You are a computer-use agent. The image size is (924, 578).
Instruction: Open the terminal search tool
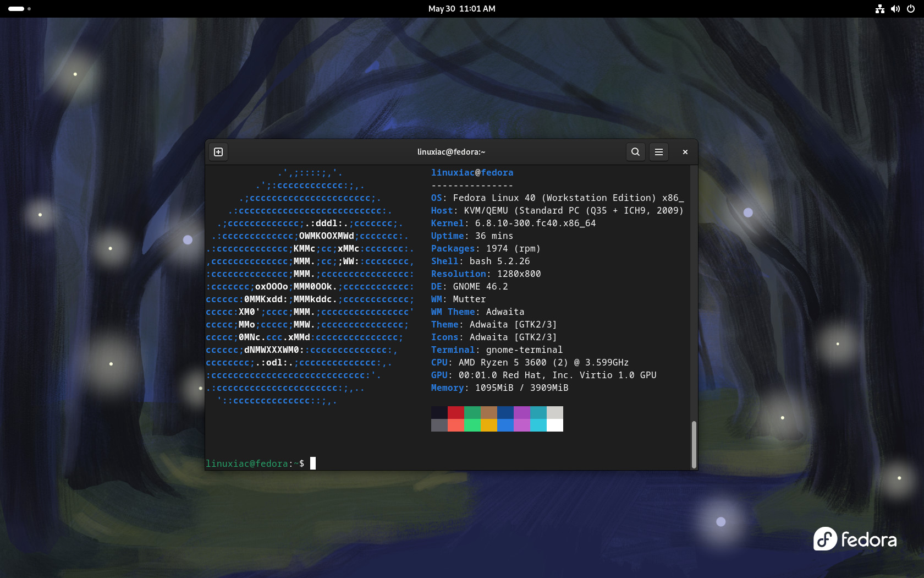click(635, 152)
